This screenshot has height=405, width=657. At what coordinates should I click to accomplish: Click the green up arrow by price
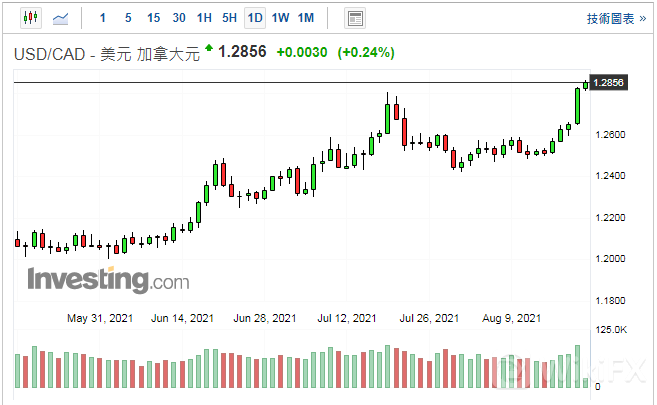[208, 47]
